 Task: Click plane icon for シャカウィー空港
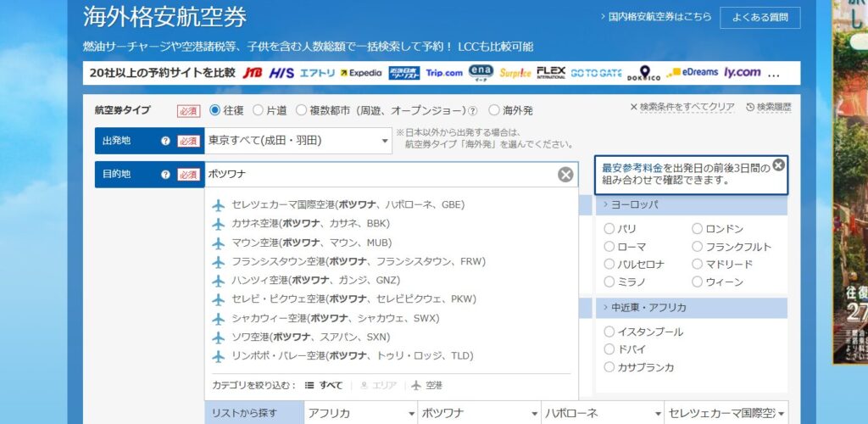coord(219,319)
